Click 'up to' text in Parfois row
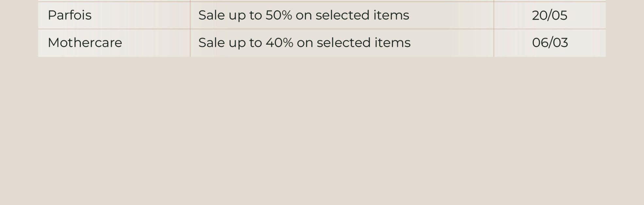644x205 pixels. tap(245, 16)
